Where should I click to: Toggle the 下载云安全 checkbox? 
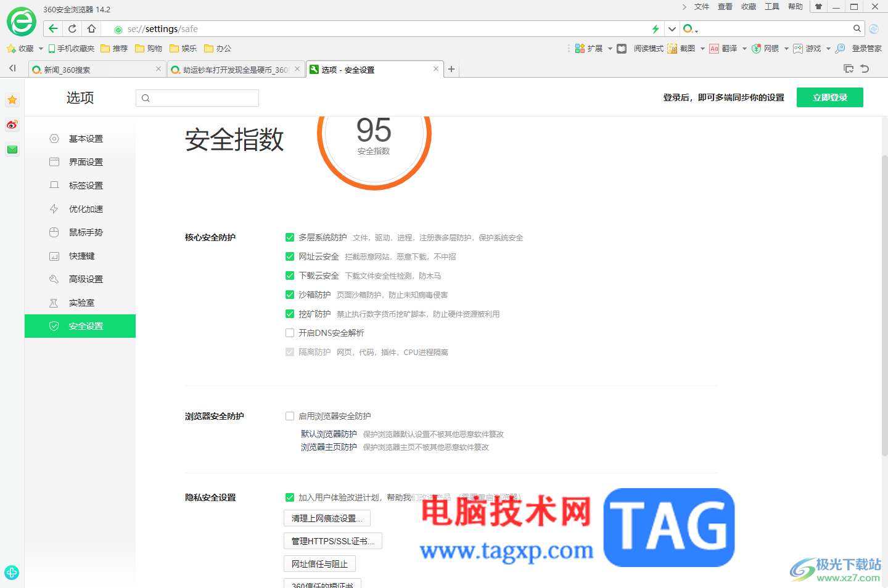(290, 276)
